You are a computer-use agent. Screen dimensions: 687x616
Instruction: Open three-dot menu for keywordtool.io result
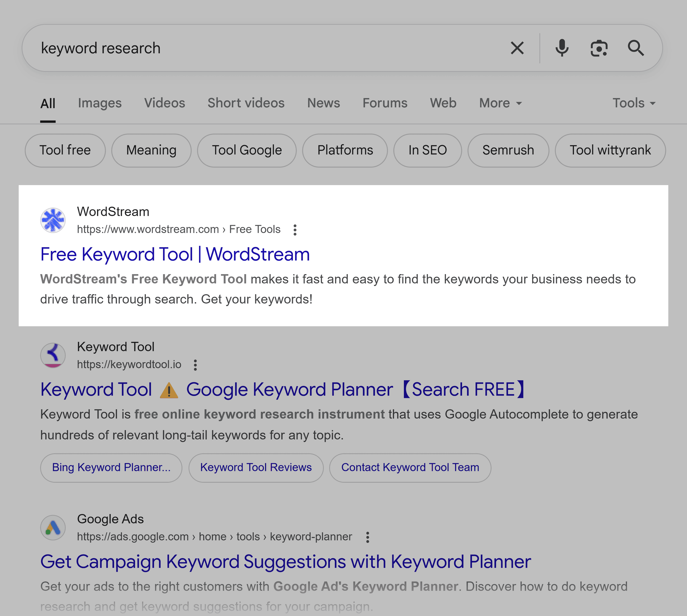pyautogui.click(x=195, y=365)
